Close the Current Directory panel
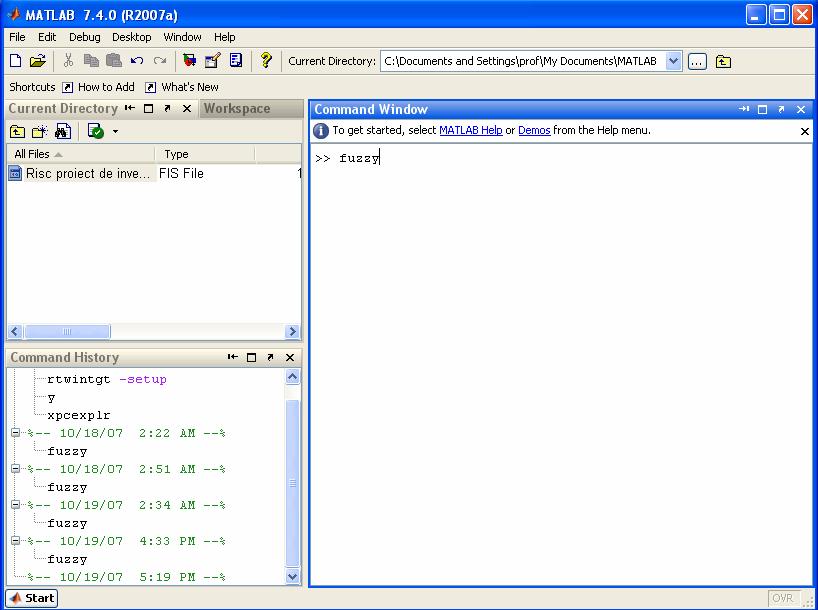Image resolution: width=818 pixels, height=610 pixels. [187, 109]
